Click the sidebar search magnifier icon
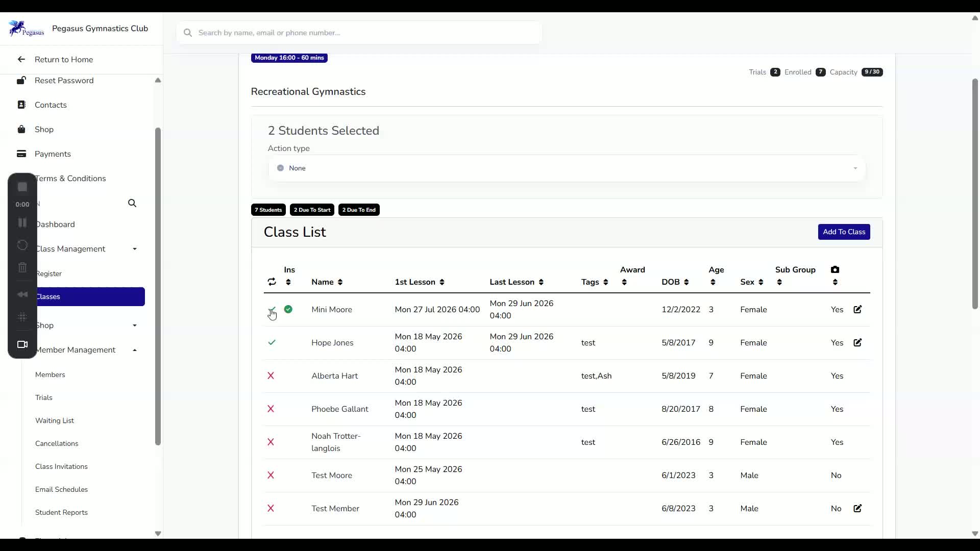Screen dimensions: 980x551 coord(132,203)
